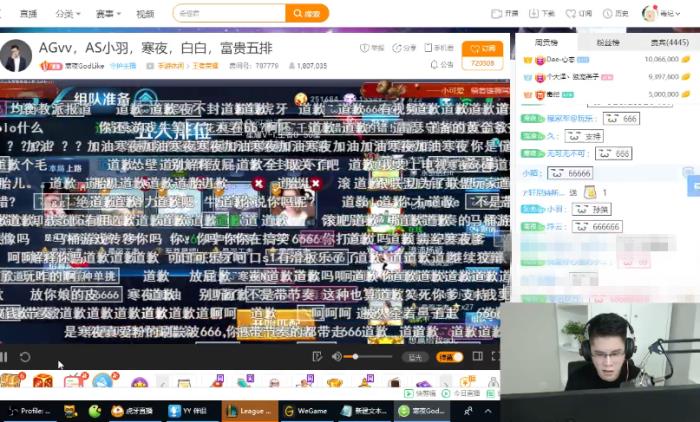Click the 分享 share icon
Screen dimensions: 700x422
[x=405, y=48]
